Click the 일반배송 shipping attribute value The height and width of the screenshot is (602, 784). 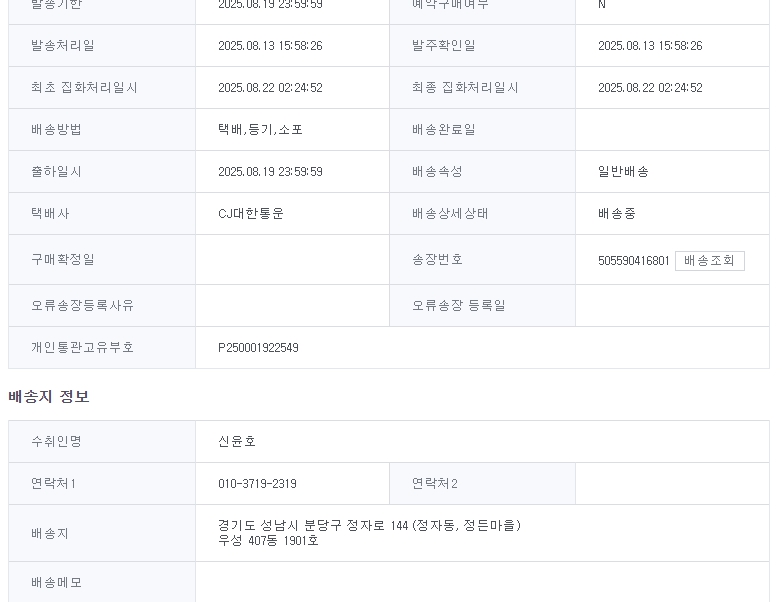click(623, 172)
